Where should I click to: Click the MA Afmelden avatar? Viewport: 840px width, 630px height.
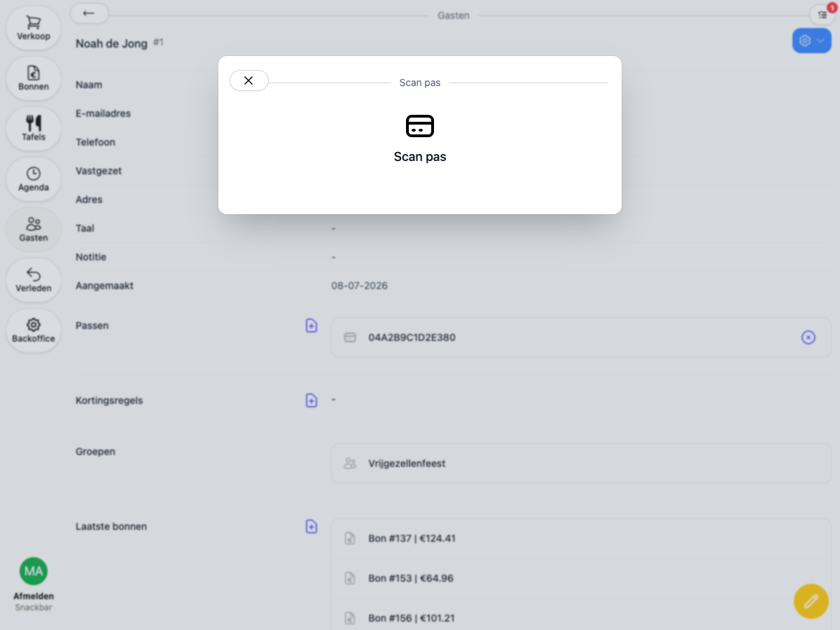click(x=34, y=572)
